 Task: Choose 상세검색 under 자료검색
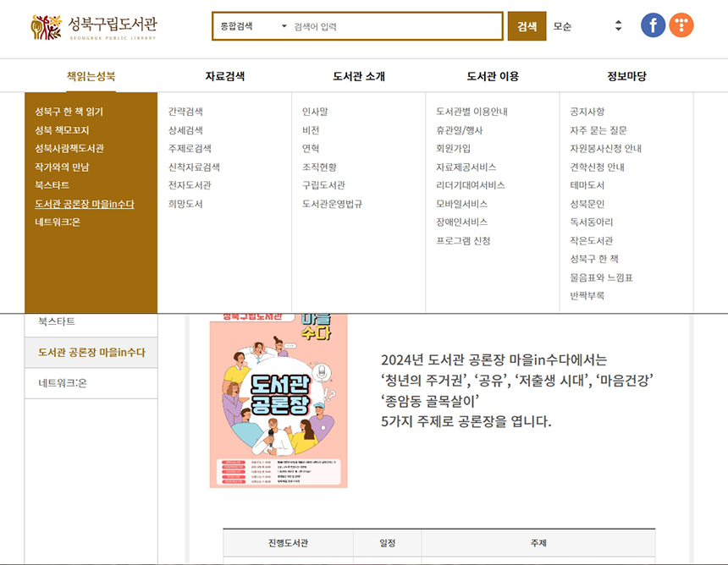185,130
